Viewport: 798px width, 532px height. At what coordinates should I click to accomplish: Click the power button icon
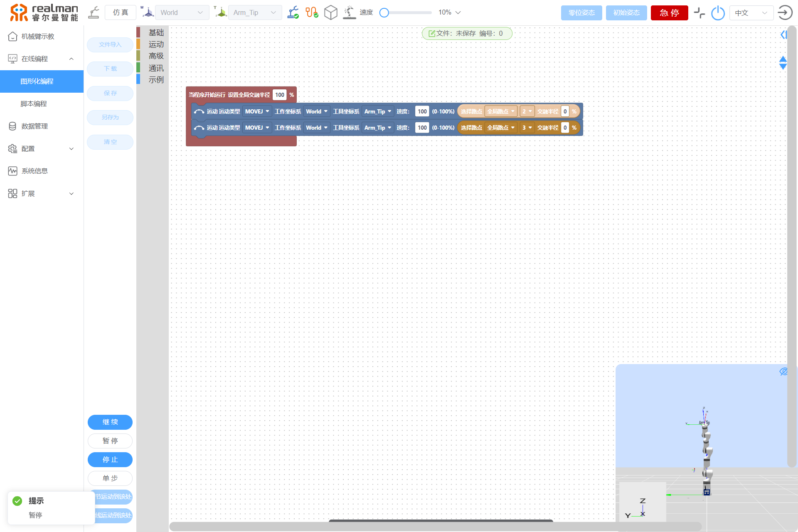(718, 13)
